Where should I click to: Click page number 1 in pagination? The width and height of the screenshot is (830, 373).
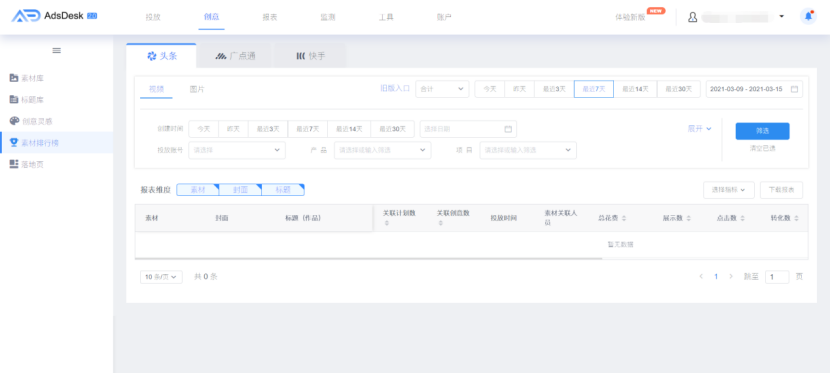[x=716, y=277]
